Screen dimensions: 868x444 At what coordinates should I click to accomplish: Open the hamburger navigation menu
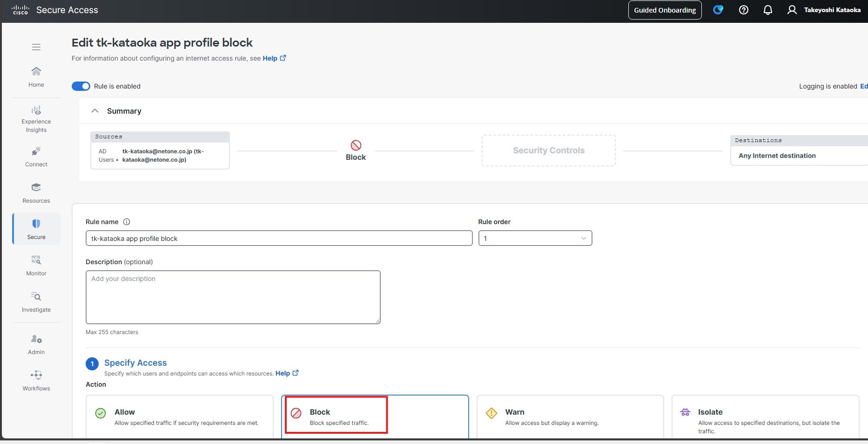[36, 47]
